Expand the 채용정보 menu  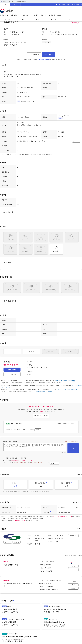tap(4, 15)
